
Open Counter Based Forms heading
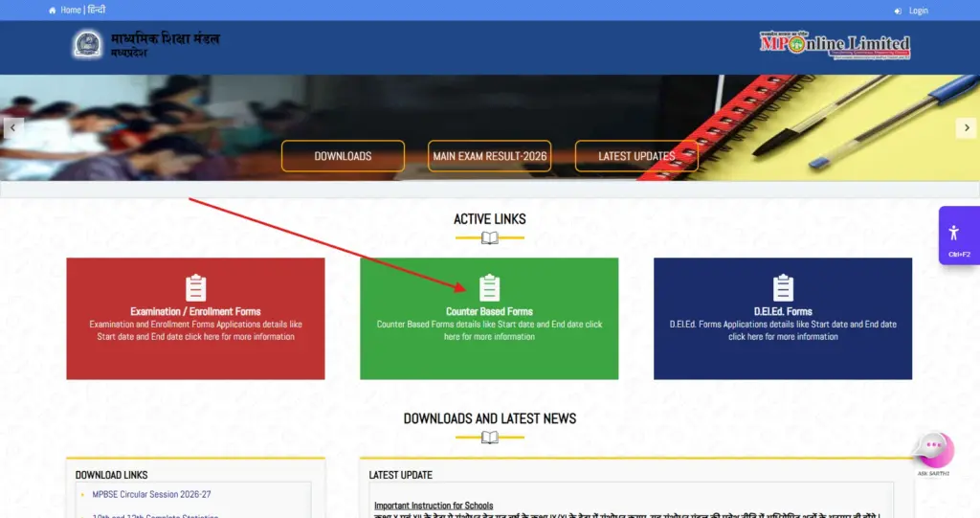(489, 311)
